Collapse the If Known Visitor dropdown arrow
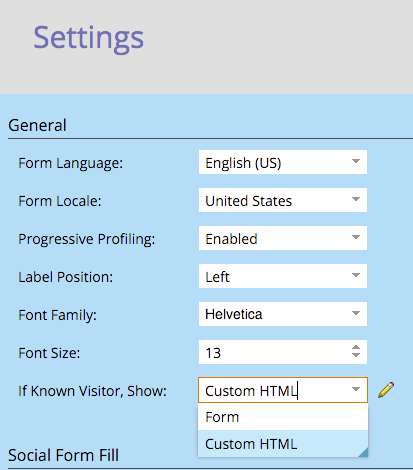Viewport: 413px width, 470px height. [356, 389]
